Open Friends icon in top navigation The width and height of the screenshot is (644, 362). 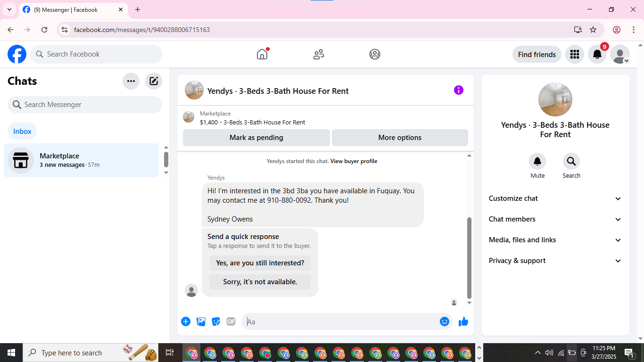[319, 54]
